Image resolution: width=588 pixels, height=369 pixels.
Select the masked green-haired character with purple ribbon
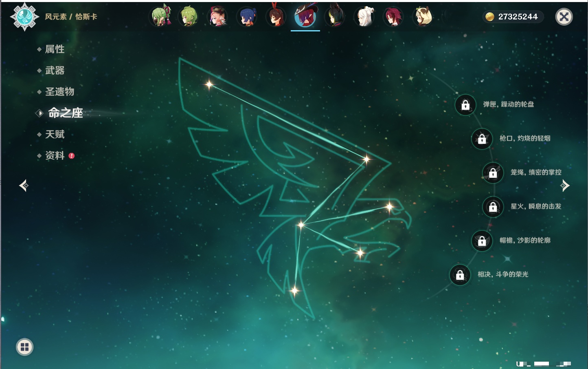tap(161, 17)
